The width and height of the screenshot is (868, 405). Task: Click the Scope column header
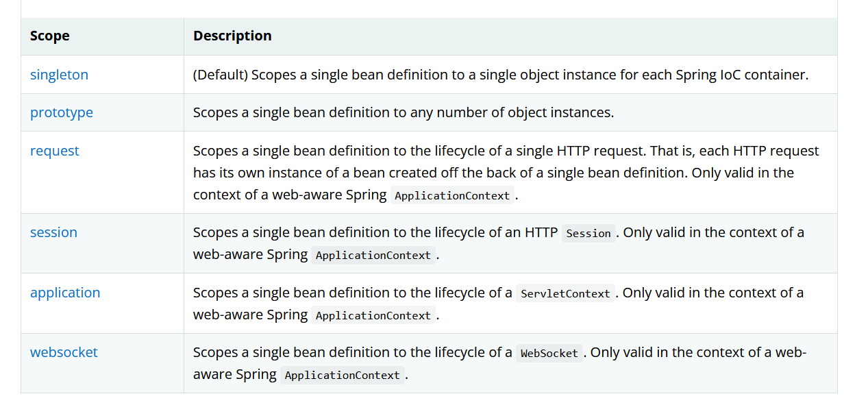click(x=50, y=36)
